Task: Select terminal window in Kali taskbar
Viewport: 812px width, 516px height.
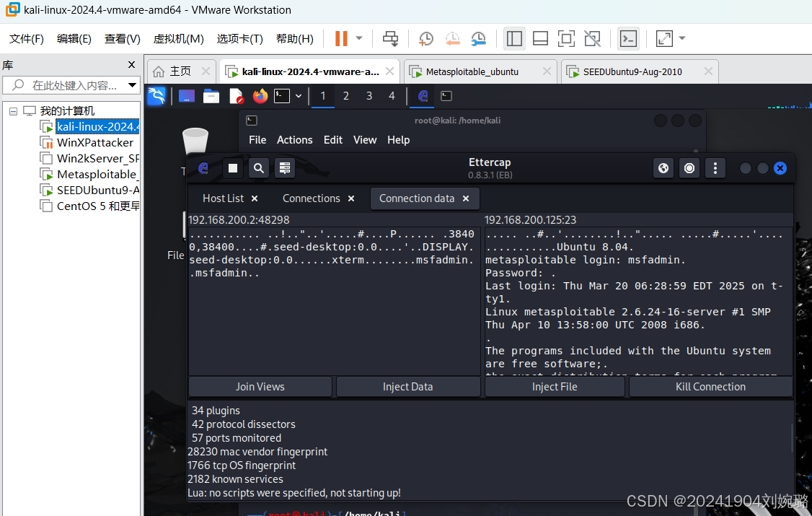Action: pyautogui.click(x=446, y=96)
